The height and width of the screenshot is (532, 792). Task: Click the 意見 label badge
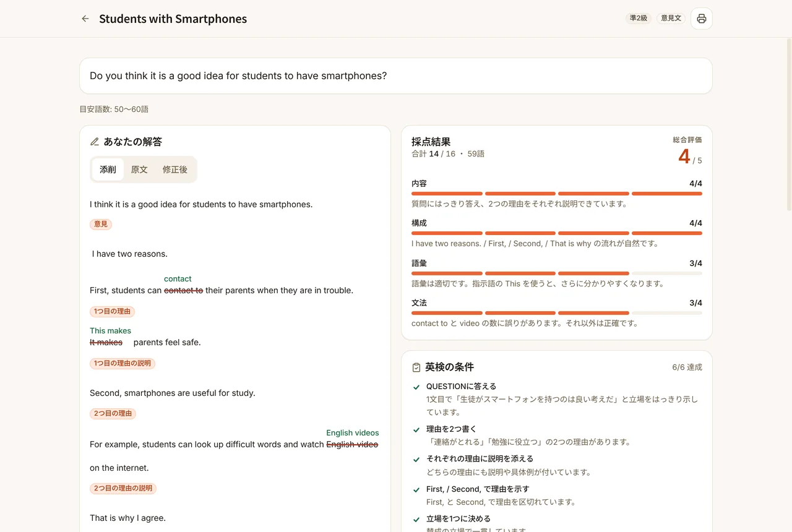click(x=101, y=225)
